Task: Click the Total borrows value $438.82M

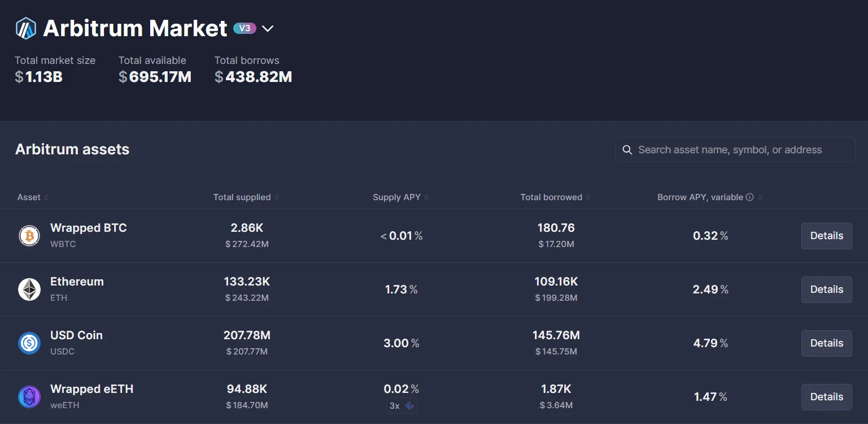Action: pyautogui.click(x=254, y=77)
